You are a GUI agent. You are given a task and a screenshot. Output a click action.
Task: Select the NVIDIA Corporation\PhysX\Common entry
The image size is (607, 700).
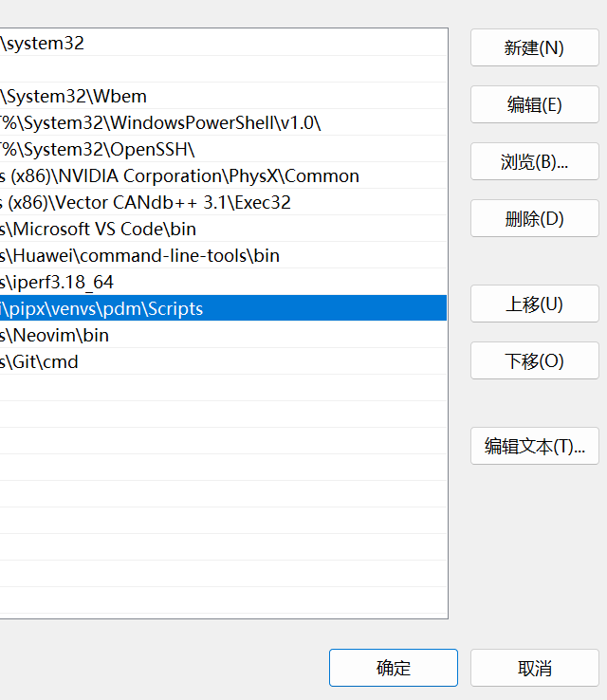[x=223, y=175]
